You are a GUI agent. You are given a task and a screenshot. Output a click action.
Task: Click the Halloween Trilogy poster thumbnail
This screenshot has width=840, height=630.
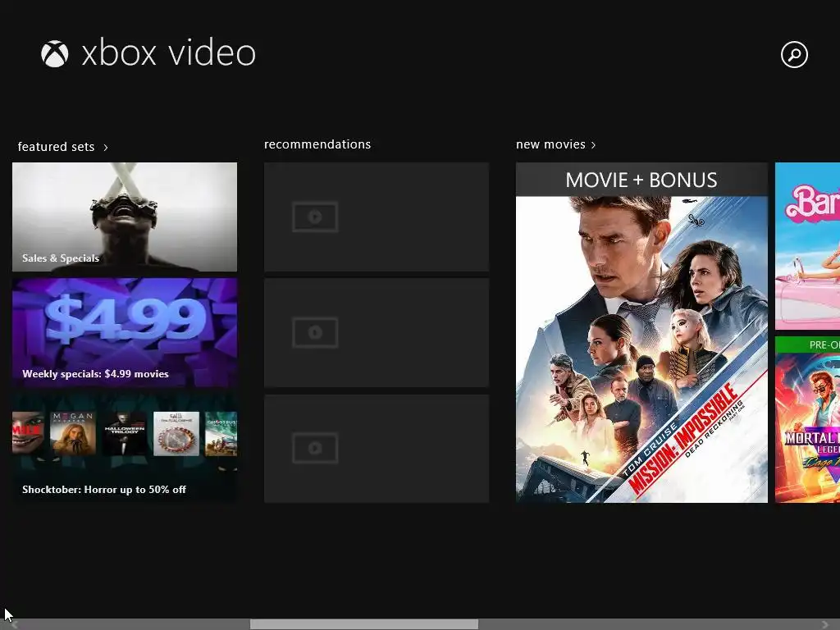click(125, 433)
